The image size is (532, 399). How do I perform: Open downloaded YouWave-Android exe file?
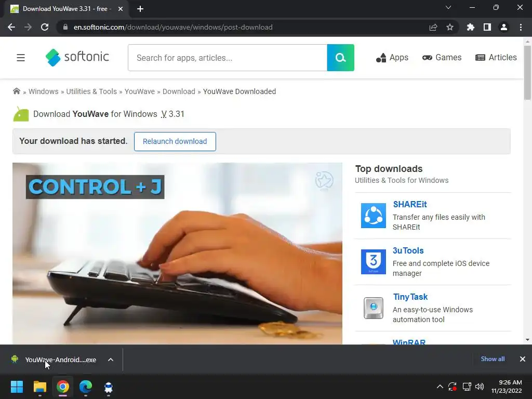[x=54, y=360]
